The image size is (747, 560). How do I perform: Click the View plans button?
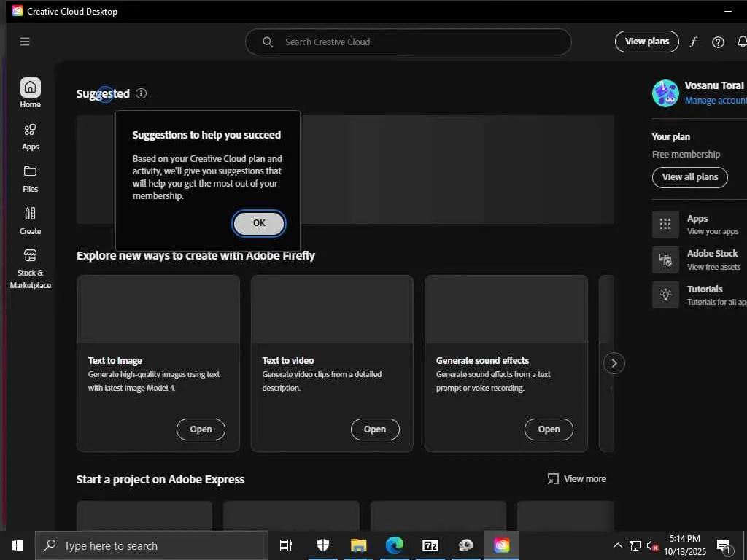pyautogui.click(x=646, y=42)
